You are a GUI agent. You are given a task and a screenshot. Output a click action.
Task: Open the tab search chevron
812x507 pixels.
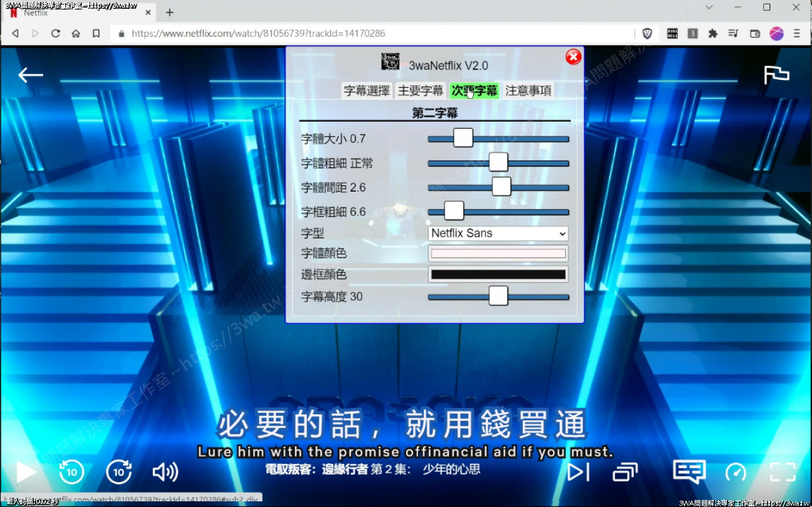tap(709, 8)
